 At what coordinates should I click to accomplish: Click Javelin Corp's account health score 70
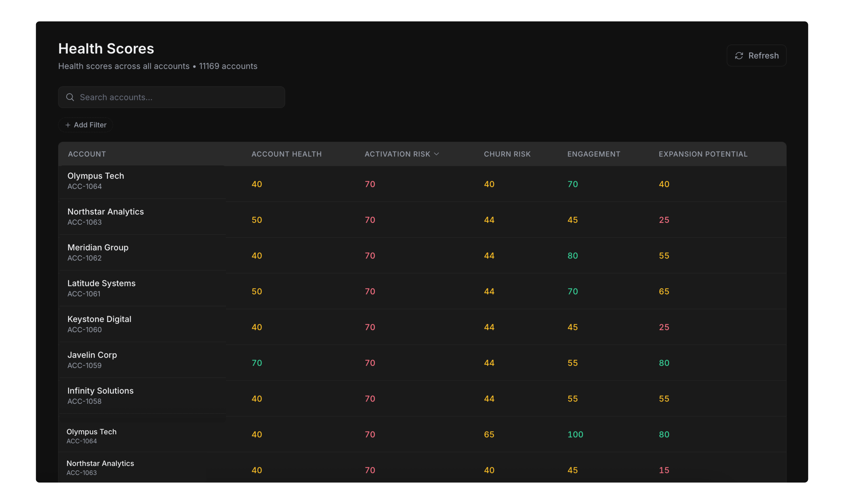[257, 363]
